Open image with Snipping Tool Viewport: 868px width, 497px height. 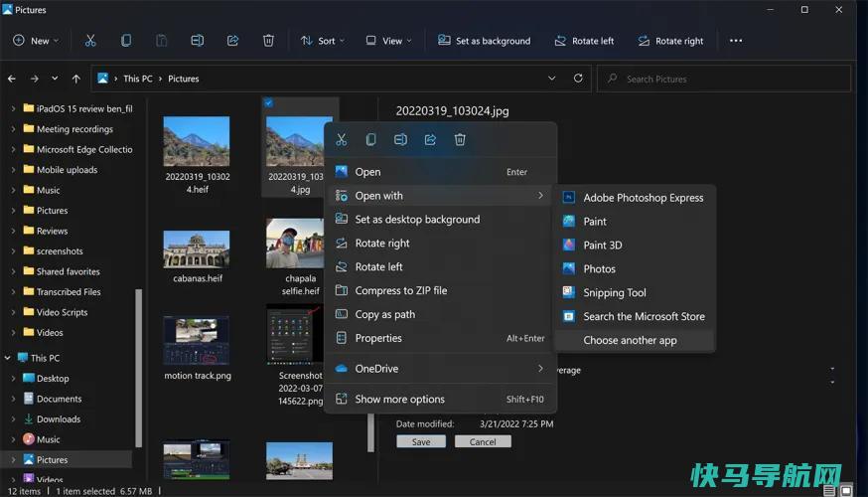[635, 292]
